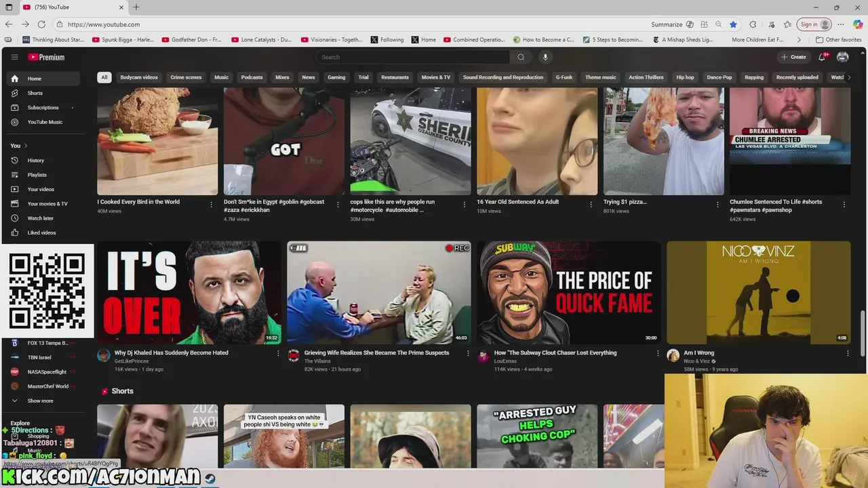The width and height of the screenshot is (868, 488).
Task: Open options for I Cooked Every Bird
Action: coord(212,204)
